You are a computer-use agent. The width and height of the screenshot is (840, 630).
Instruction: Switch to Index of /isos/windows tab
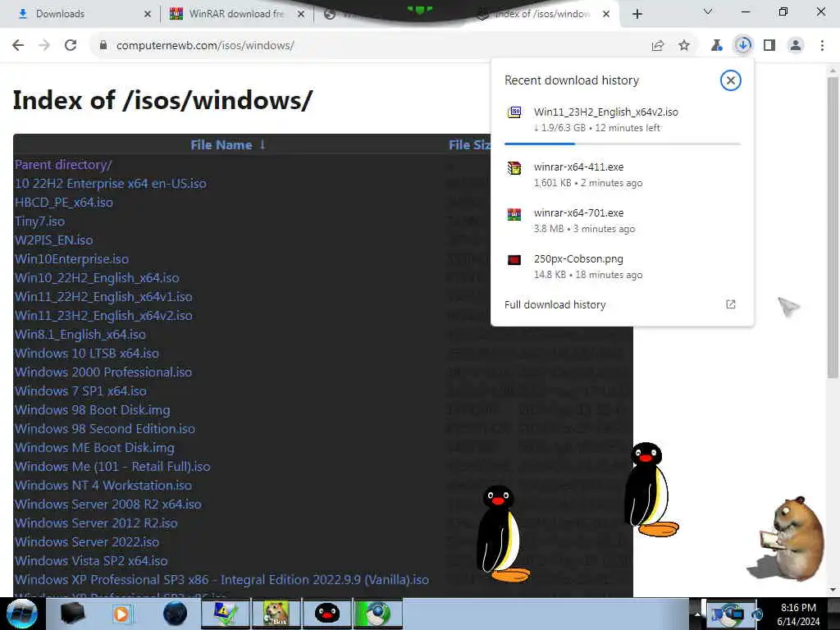tap(541, 14)
